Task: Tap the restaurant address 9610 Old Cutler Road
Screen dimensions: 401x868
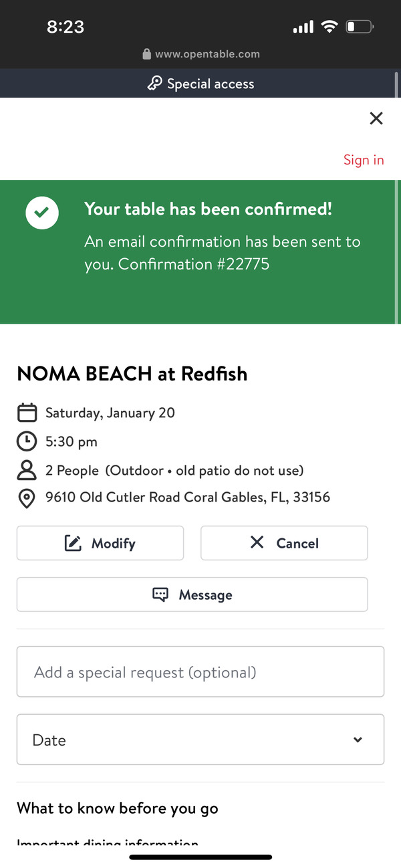Action: click(x=188, y=498)
